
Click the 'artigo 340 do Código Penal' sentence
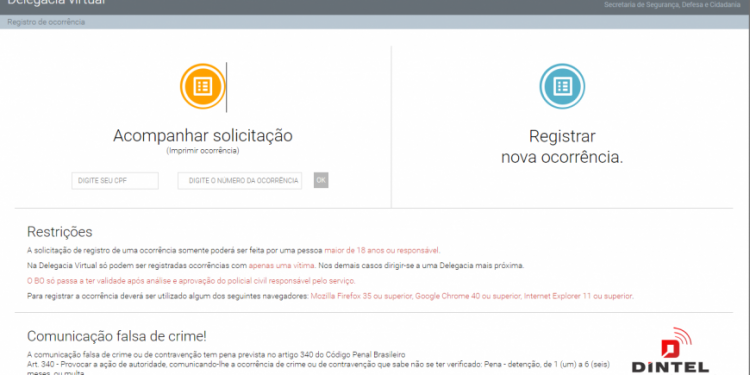216,355
